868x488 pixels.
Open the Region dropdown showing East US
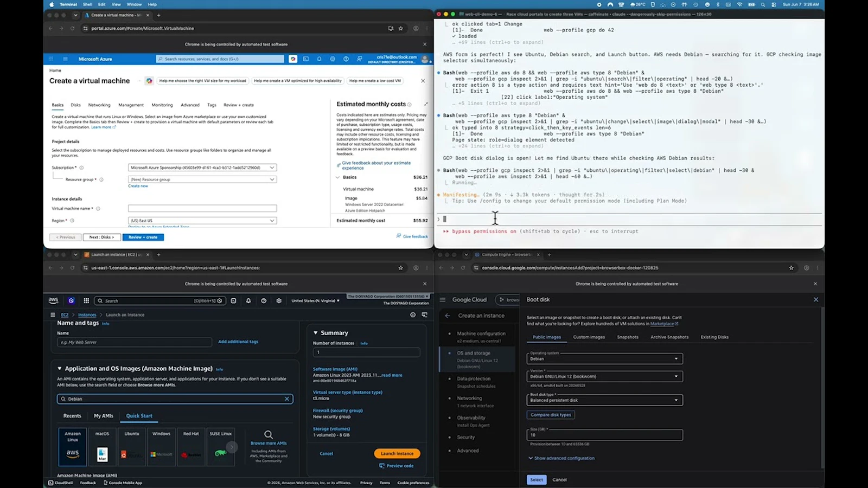202,221
